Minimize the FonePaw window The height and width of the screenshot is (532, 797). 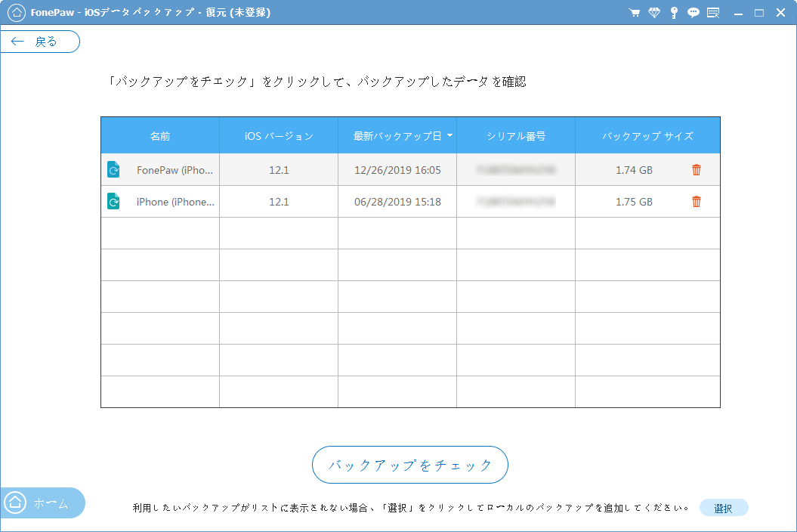739,13
